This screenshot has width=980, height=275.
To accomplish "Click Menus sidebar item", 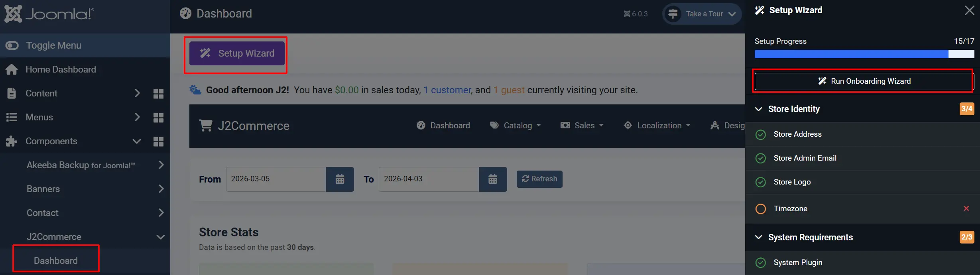I will tap(39, 117).
